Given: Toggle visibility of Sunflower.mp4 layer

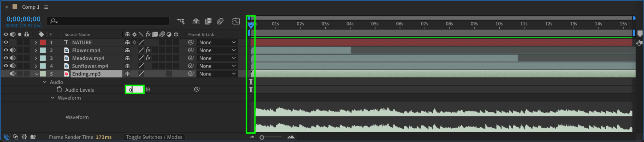Looking at the screenshot, I should click(6, 66).
